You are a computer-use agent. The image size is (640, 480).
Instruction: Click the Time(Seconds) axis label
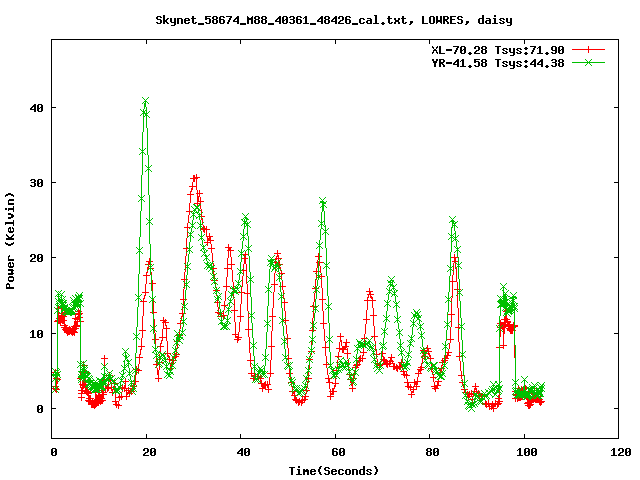click(334, 471)
